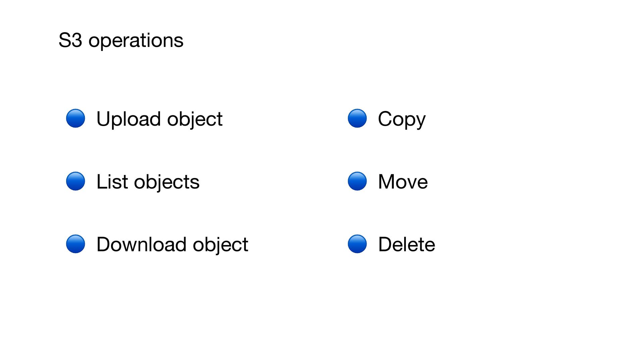Click the Copy text item
Screen dimensions: 644x362
click(x=401, y=119)
